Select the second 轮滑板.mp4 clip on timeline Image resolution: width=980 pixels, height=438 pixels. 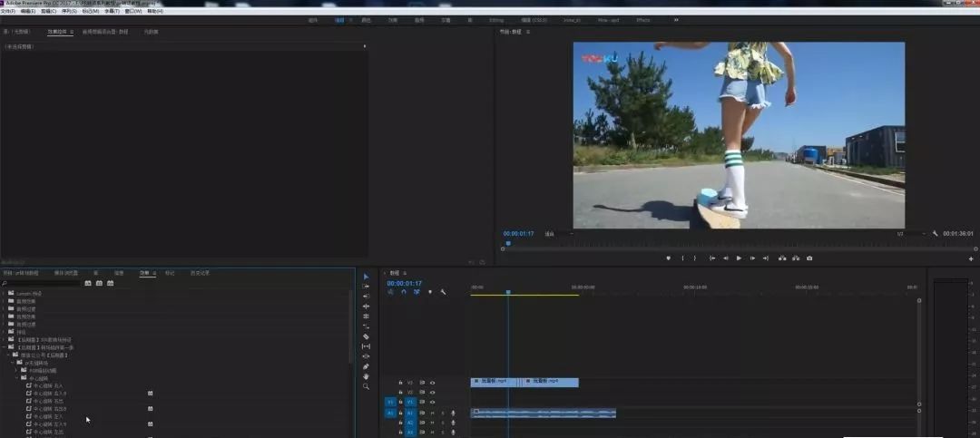[x=550, y=382]
